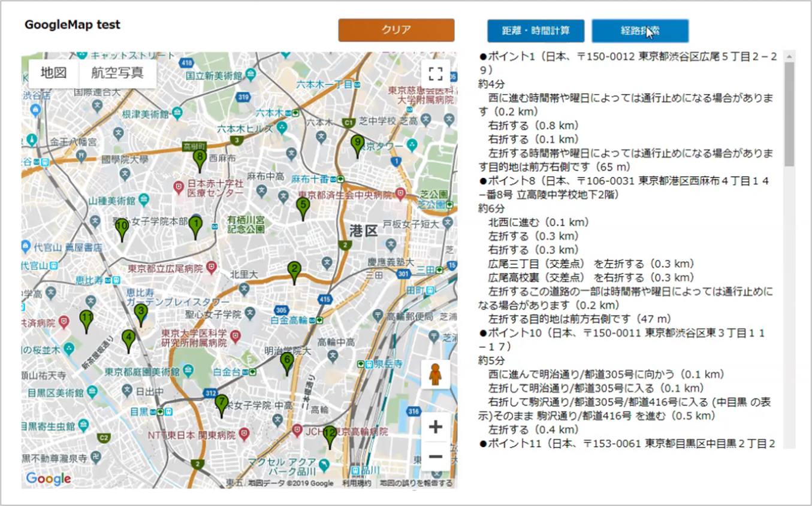Click the 距離・時間計算 button
The width and height of the screenshot is (812, 506).
point(536,31)
